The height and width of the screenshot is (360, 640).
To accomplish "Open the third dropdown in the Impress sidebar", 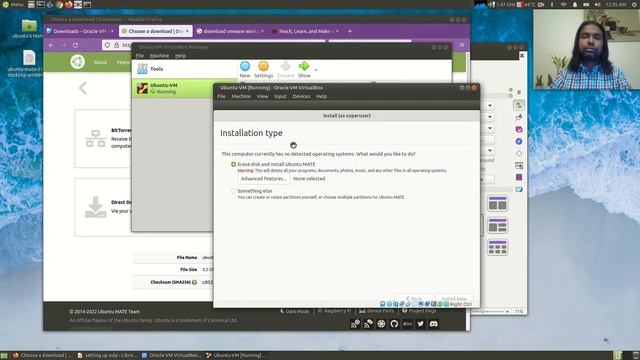I will (x=490, y=129).
